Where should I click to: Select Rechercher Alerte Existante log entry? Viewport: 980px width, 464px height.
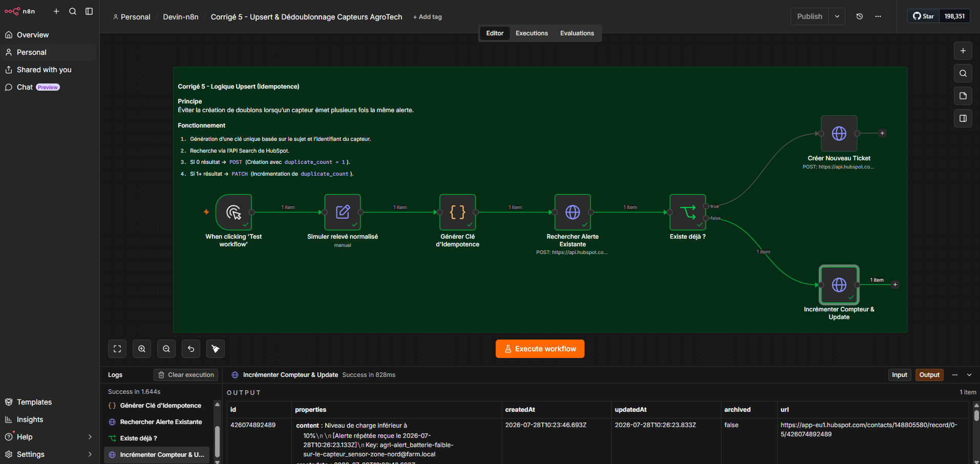(157, 422)
